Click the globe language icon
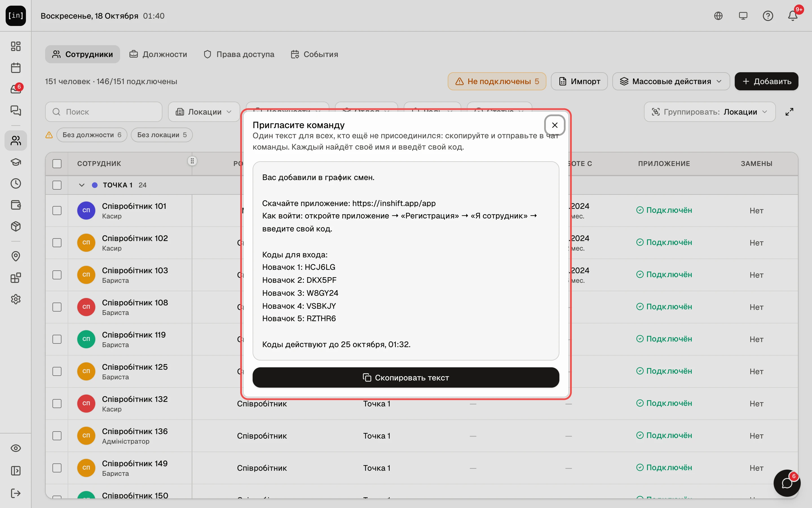The image size is (812, 508). click(718, 16)
